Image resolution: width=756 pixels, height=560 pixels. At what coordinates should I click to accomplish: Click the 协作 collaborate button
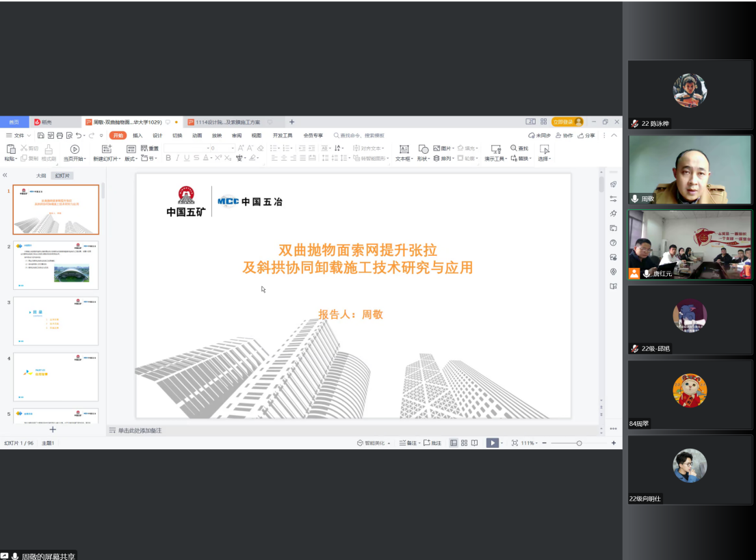click(x=564, y=135)
